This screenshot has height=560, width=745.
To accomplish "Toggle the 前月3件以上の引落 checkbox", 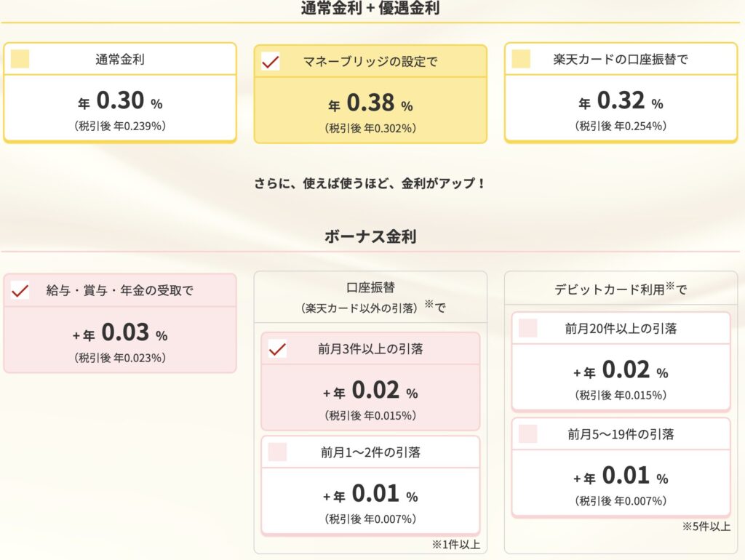I will click(277, 349).
